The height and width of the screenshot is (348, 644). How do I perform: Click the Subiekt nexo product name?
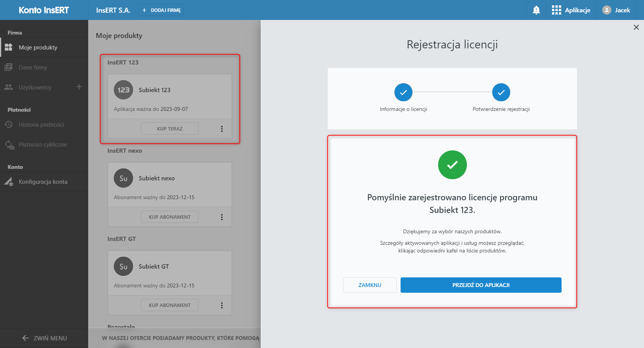157,178
